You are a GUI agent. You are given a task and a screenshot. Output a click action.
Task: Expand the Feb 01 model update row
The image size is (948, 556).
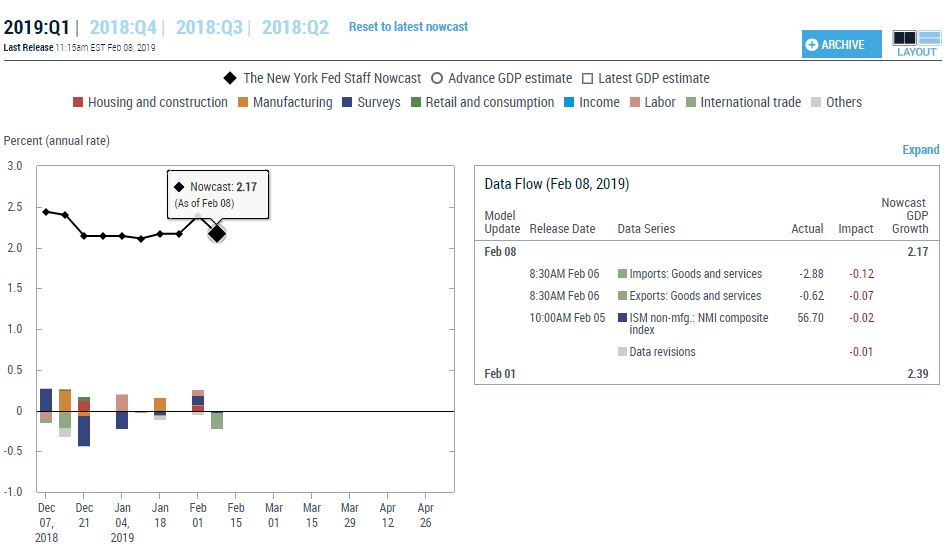tap(500, 374)
